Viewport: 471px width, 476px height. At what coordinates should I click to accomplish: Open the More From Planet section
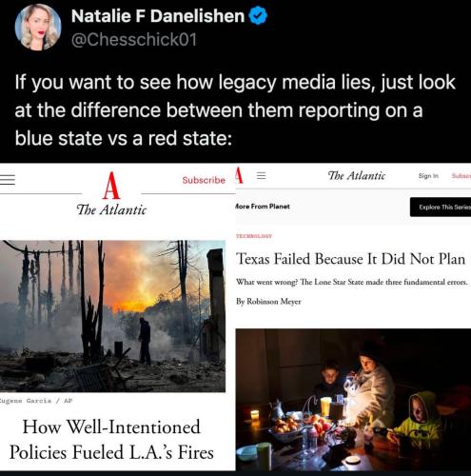pyautogui.click(x=263, y=207)
